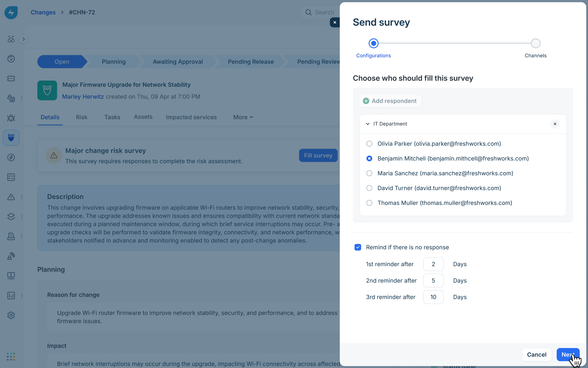
Task: Open options dots beside reports icon
Action: [22, 296]
